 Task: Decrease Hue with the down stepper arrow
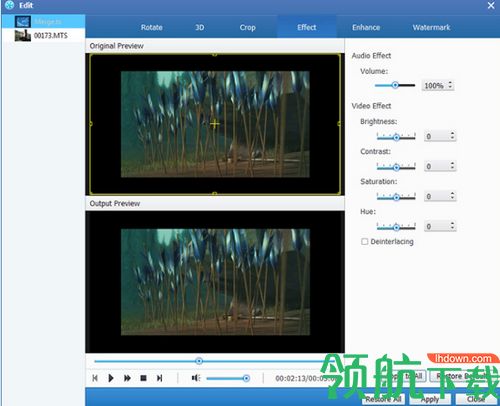pyautogui.click(x=452, y=228)
